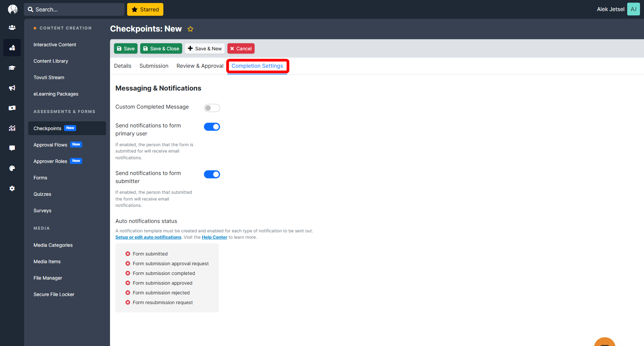
Task: Turn off notifications to form submitter
Action: click(212, 174)
